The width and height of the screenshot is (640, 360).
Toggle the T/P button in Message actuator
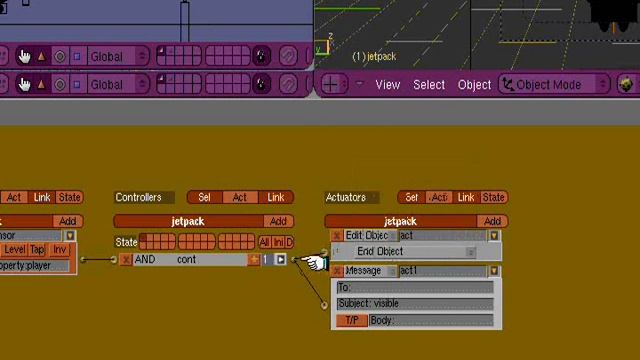[x=352, y=320]
